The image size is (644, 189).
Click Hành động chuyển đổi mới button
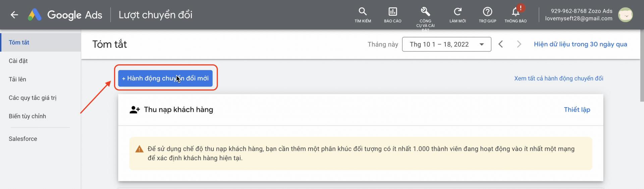tap(165, 78)
